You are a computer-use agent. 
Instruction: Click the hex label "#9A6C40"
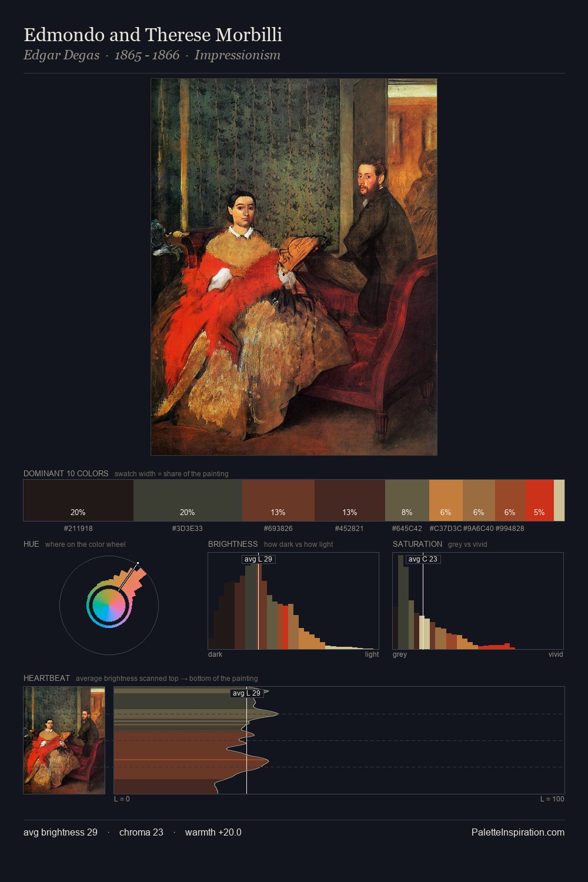coord(479,528)
